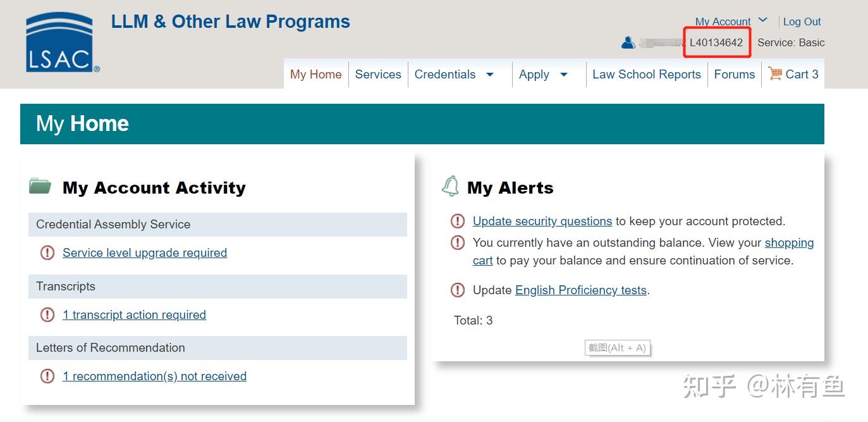The width and height of the screenshot is (868, 422).
Task: Click the My Account Activity folder icon
Action: pyautogui.click(x=40, y=186)
